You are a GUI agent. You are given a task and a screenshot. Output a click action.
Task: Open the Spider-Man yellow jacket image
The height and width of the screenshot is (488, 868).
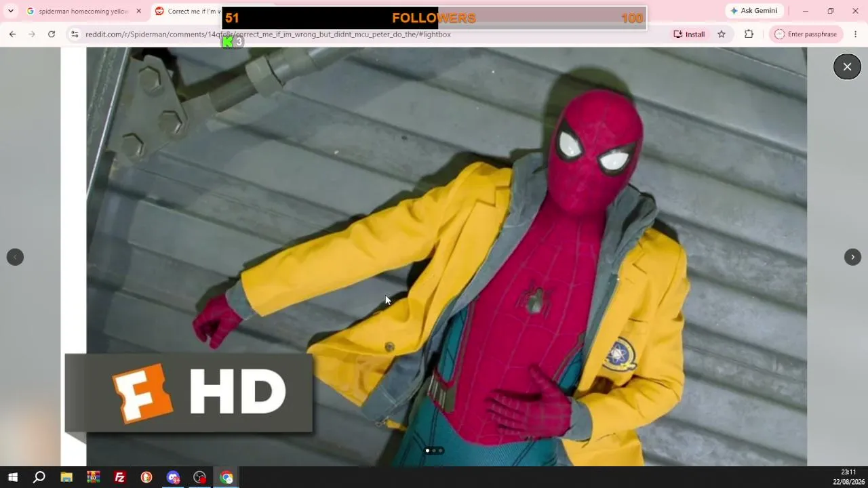point(446,257)
